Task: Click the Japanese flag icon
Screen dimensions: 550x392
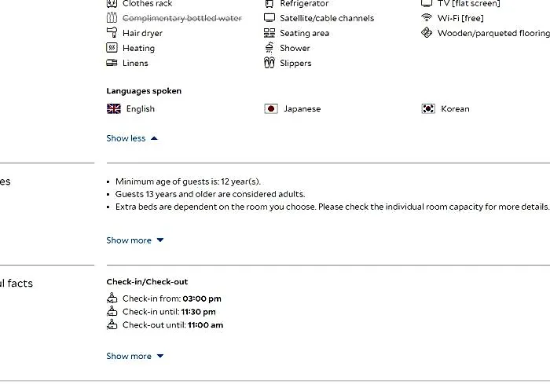Action: [271, 108]
